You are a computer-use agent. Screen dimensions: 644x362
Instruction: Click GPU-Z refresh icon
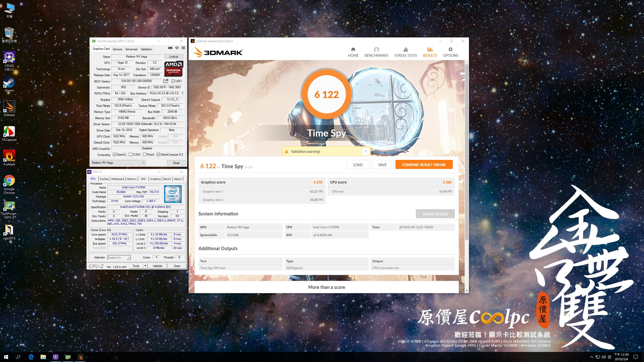pyautogui.click(x=177, y=48)
